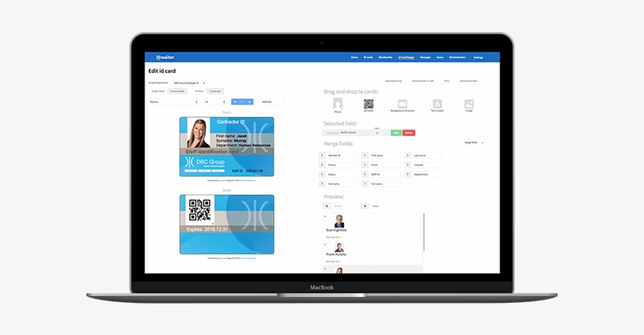Click the Photo drag-and-drop icon
The height and width of the screenshot is (335, 644).
338,104
